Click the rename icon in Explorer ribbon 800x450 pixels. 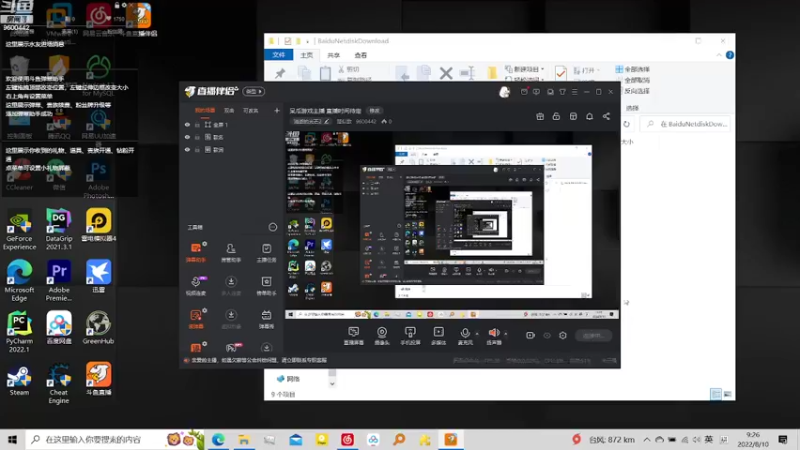pos(467,73)
